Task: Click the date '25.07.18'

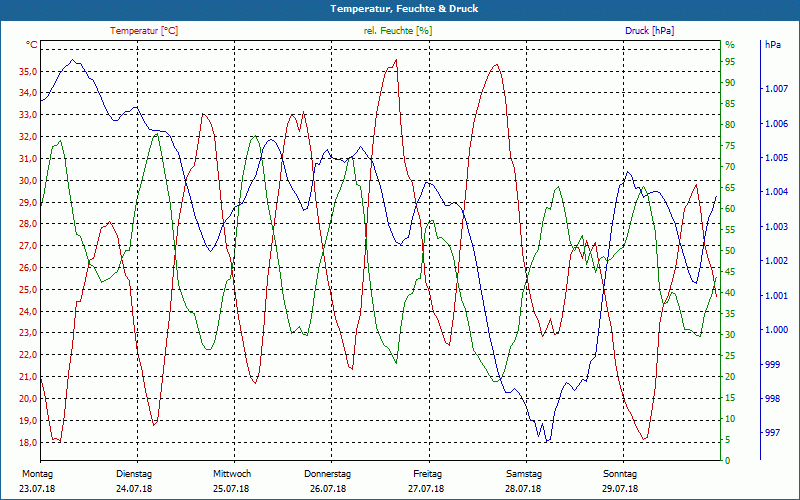Action: tap(231, 489)
